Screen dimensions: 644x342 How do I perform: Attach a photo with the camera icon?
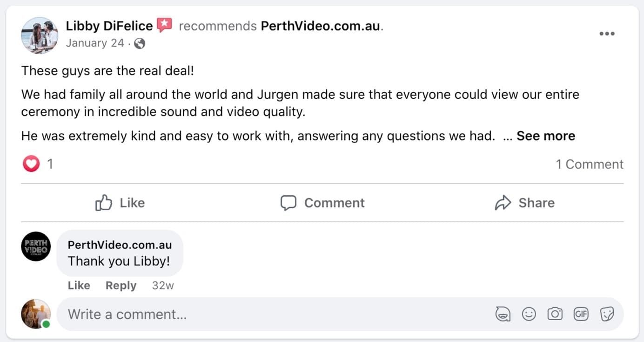coord(555,315)
